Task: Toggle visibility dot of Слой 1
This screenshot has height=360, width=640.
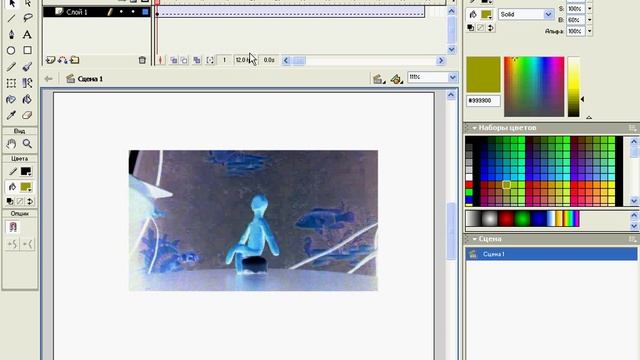Action: tap(121, 12)
